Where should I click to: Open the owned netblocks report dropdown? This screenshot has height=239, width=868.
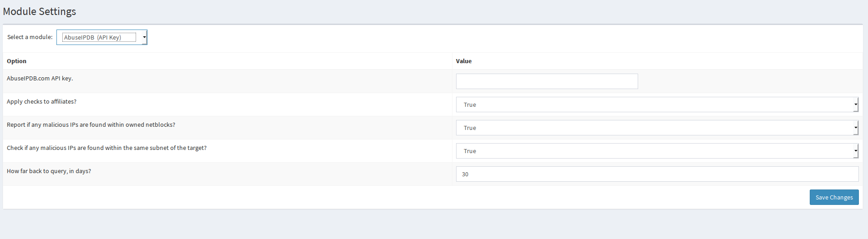tap(657, 128)
